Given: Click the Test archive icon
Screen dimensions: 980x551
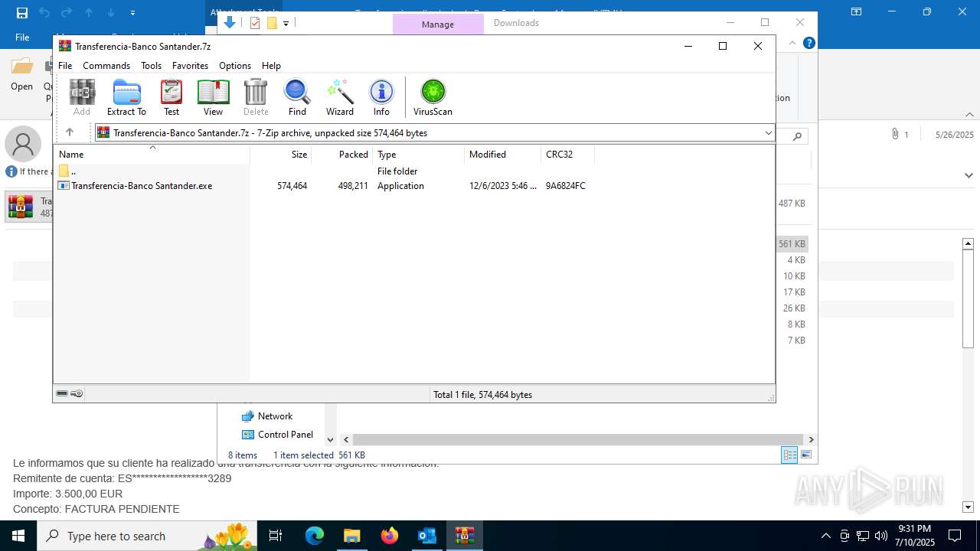Looking at the screenshot, I should (171, 97).
